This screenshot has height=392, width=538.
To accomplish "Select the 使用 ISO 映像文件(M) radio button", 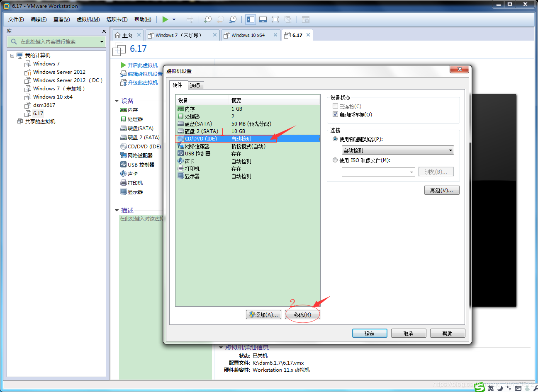I will coord(335,160).
